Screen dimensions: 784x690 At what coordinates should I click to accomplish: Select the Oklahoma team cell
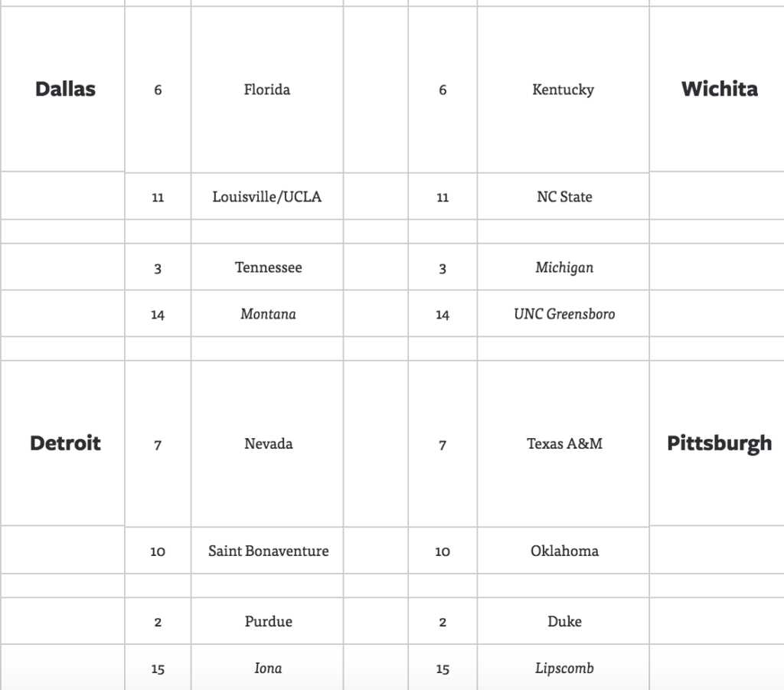(564, 551)
